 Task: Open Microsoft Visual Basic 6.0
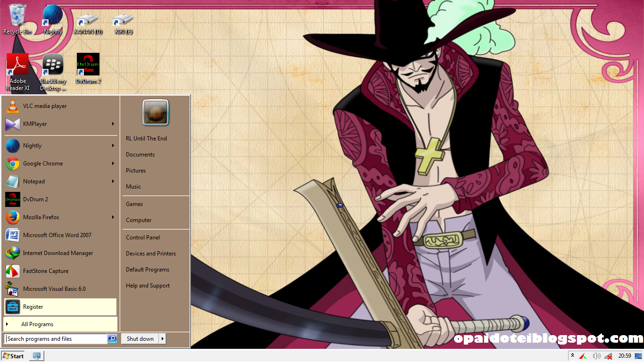click(60, 289)
